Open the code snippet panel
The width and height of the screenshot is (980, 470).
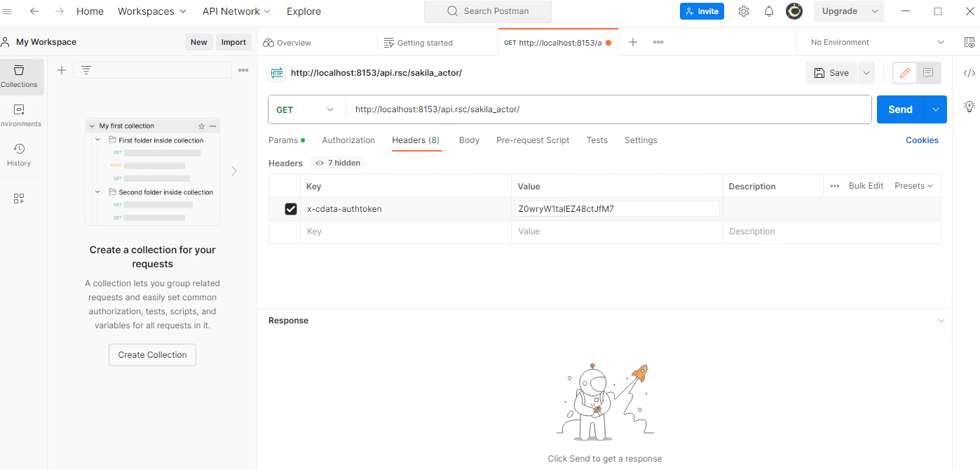pos(969,73)
